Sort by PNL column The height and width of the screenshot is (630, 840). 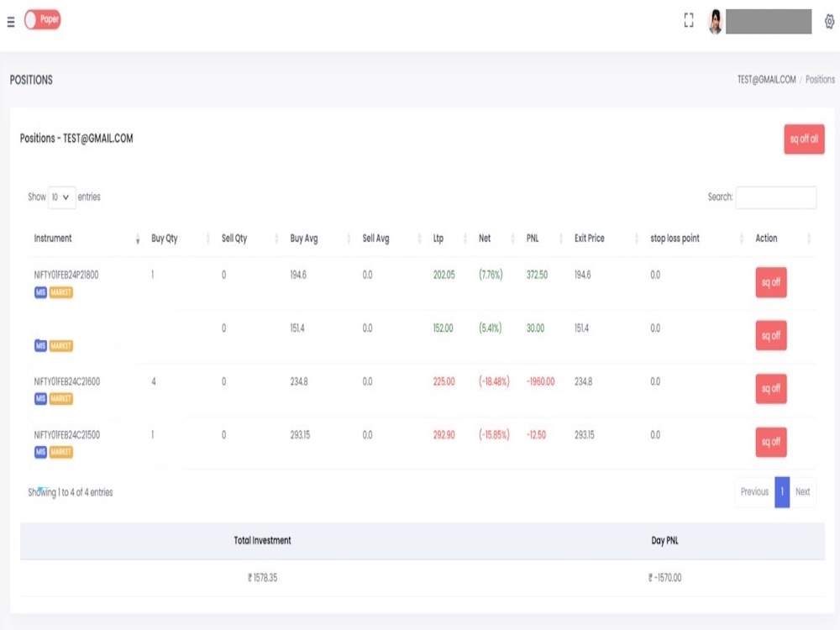[543, 239]
